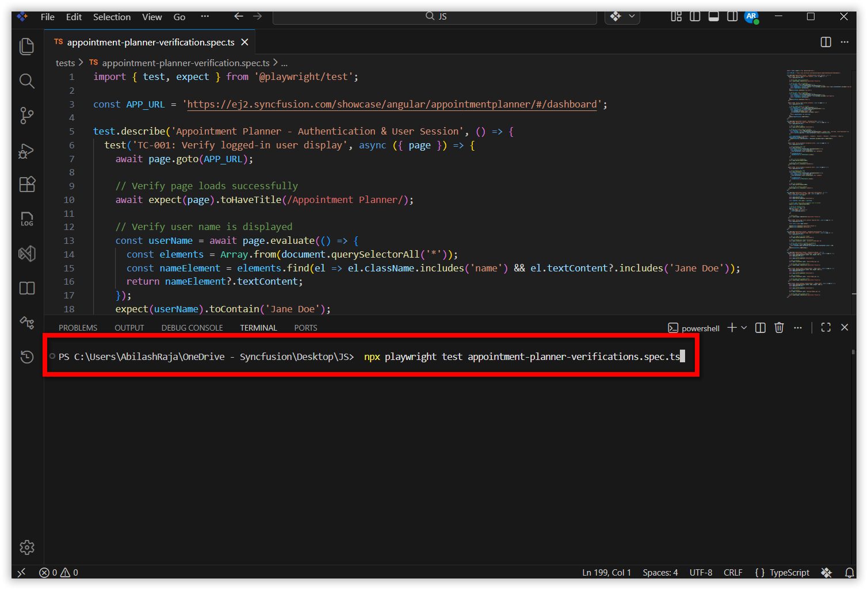868x590 pixels.
Task: Open the File menu
Action: pyautogui.click(x=48, y=17)
